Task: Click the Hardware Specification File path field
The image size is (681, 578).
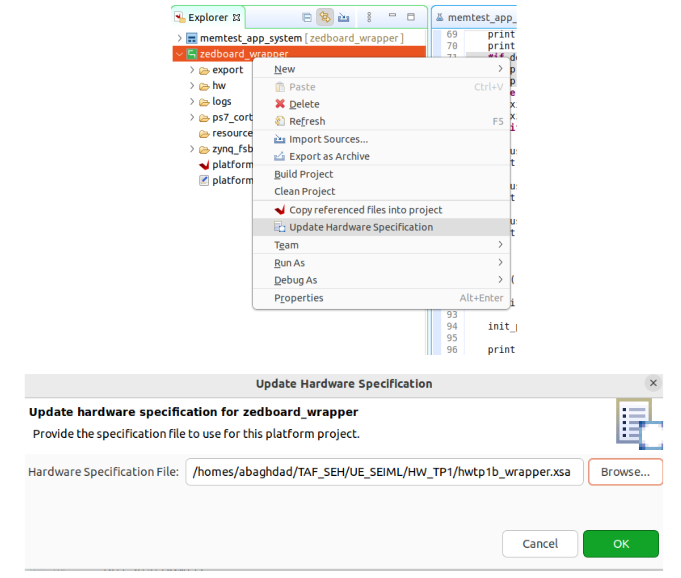Action: coord(384,472)
